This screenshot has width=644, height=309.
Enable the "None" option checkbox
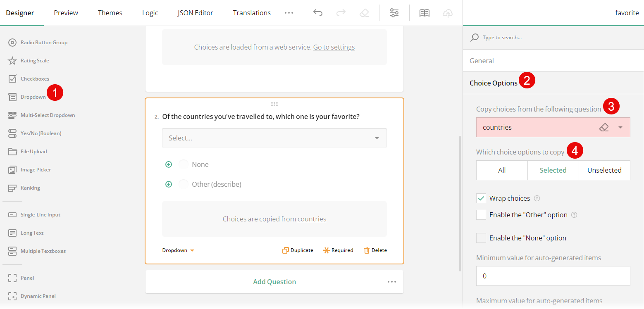(481, 238)
